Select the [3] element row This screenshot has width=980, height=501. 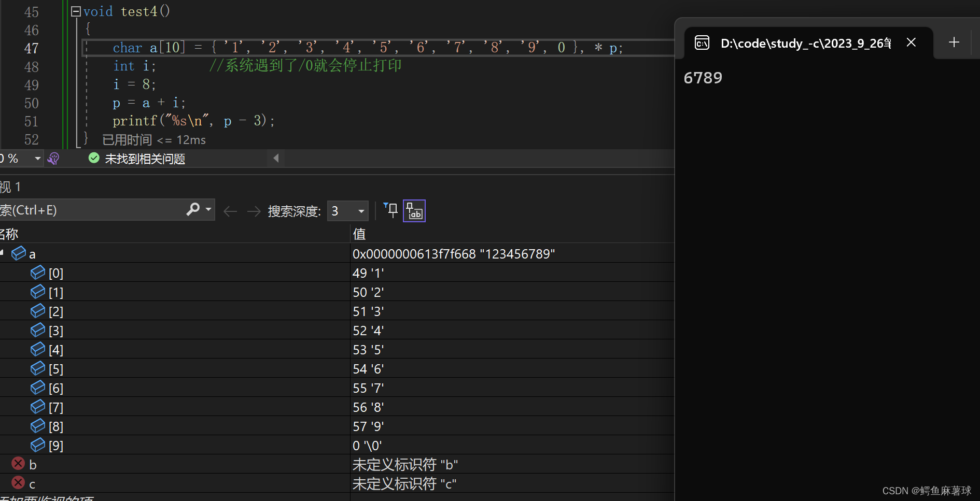click(x=337, y=330)
